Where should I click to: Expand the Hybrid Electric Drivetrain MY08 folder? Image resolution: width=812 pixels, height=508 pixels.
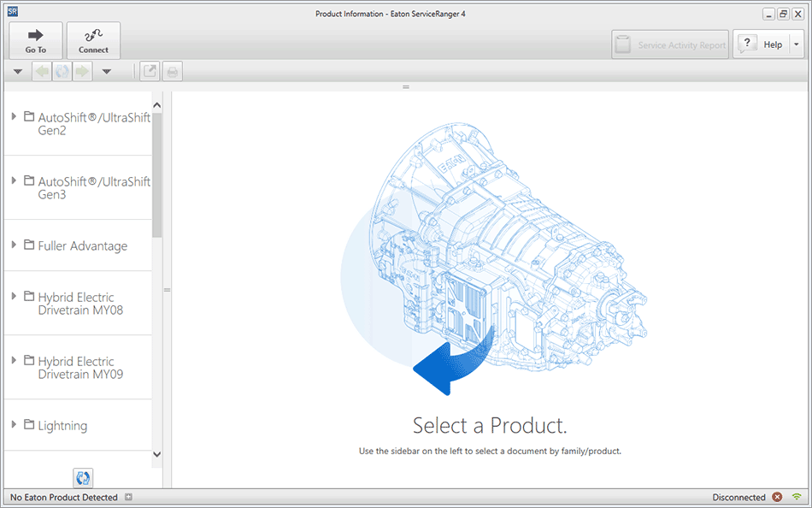[x=14, y=296]
